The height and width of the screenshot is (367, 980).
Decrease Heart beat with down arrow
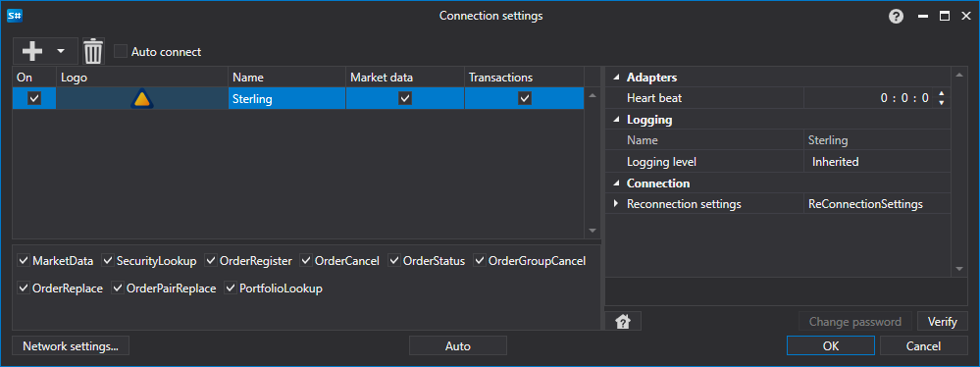pyautogui.click(x=942, y=102)
